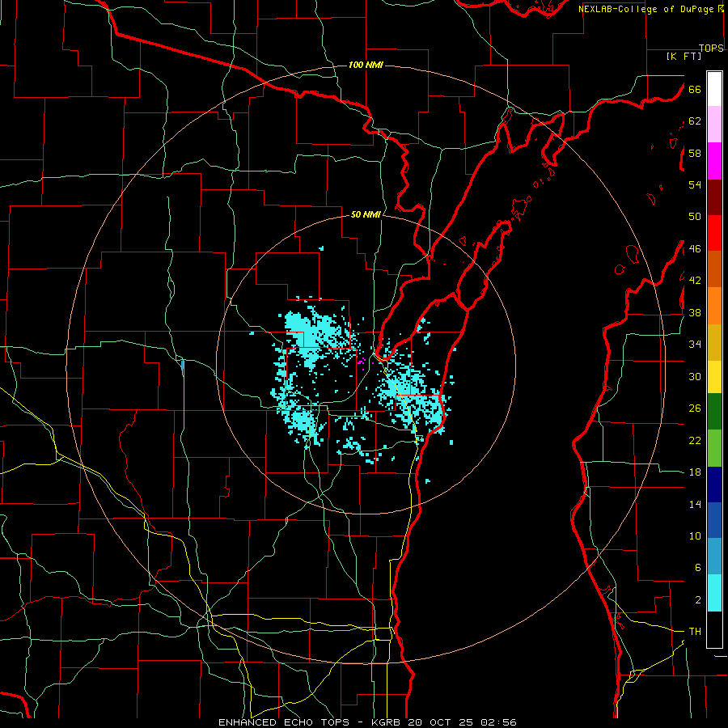This screenshot has width=728, height=728.
Task: Click the legend value "18"
Action: pos(695,472)
